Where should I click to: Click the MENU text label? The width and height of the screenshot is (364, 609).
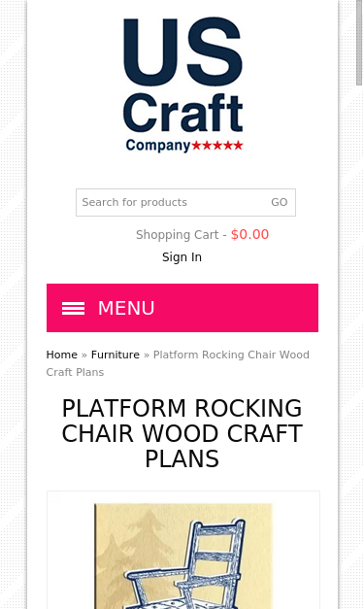tap(126, 308)
